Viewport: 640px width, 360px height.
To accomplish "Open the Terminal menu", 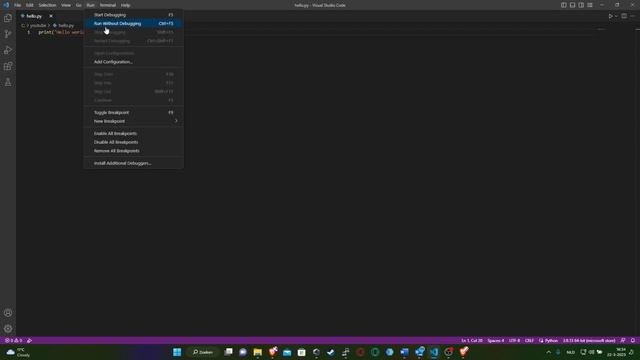I will (x=108, y=5).
